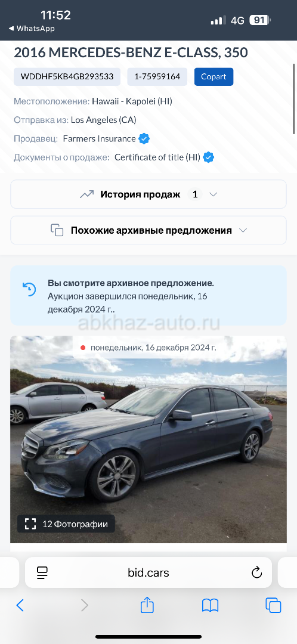Screen dimensions: 297x644
Task: Tap the verified badge next to Farmers Insurance
Action: pyautogui.click(x=144, y=139)
